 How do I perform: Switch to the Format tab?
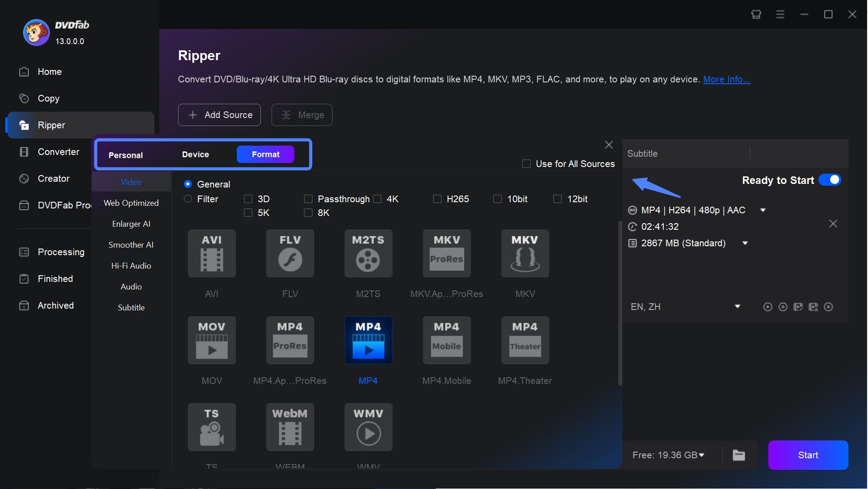[x=265, y=154]
